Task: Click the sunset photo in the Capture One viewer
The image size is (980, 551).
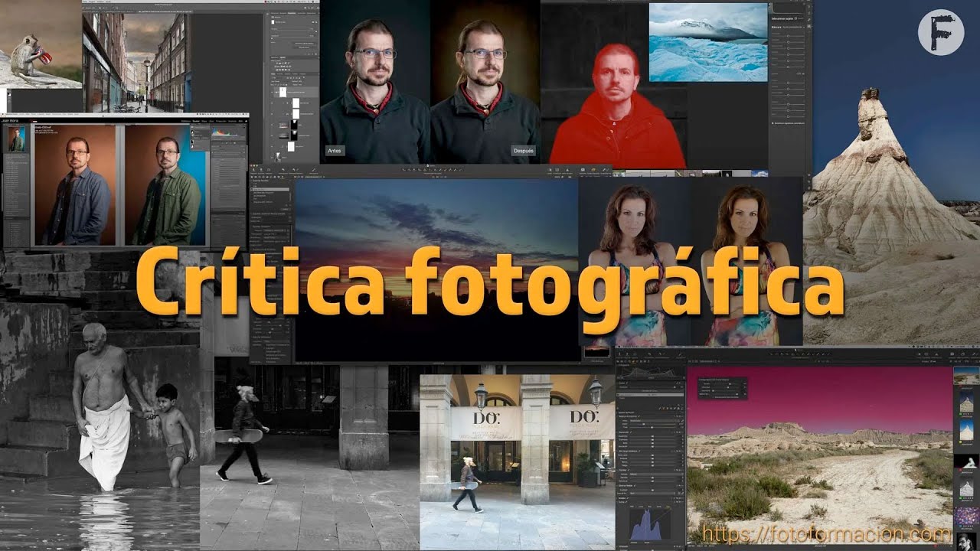Action: [x=436, y=270]
